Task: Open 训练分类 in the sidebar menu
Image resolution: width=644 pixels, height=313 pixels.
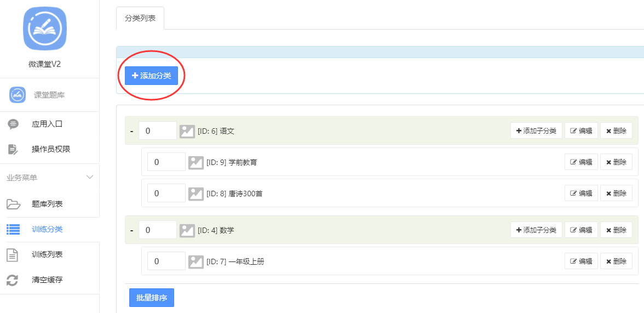Action: (48, 230)
